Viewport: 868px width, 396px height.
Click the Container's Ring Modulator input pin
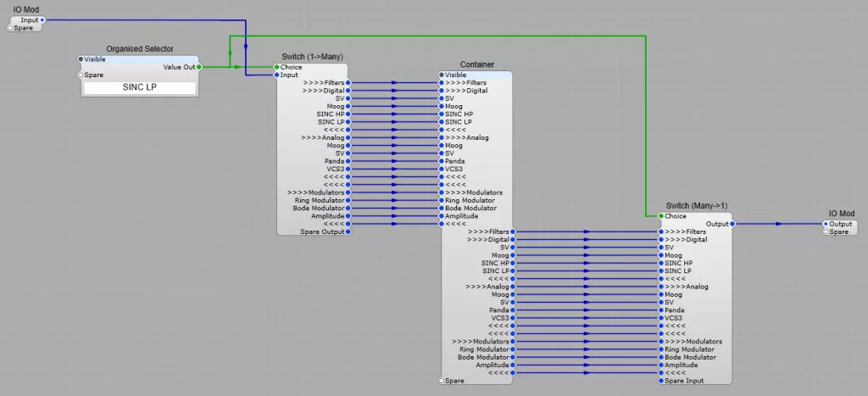[x=441, y=200]
